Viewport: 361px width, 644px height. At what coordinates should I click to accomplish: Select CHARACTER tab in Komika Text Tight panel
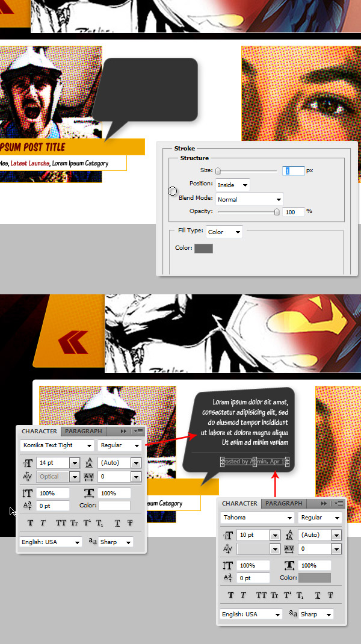pos(40,432)
